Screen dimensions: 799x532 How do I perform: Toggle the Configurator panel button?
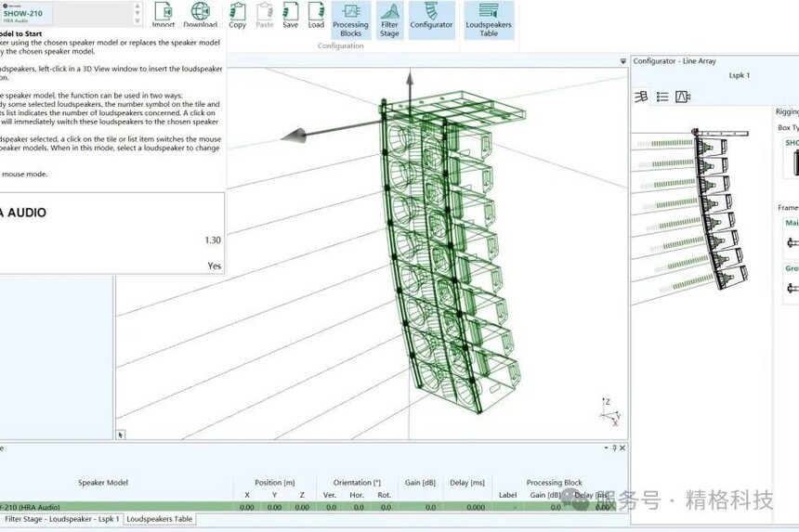(431, 20)
